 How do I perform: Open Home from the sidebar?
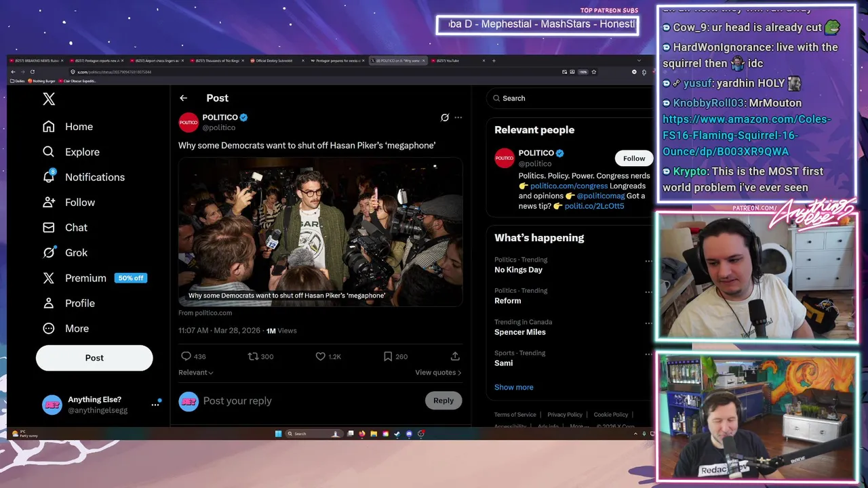(67, 127)
